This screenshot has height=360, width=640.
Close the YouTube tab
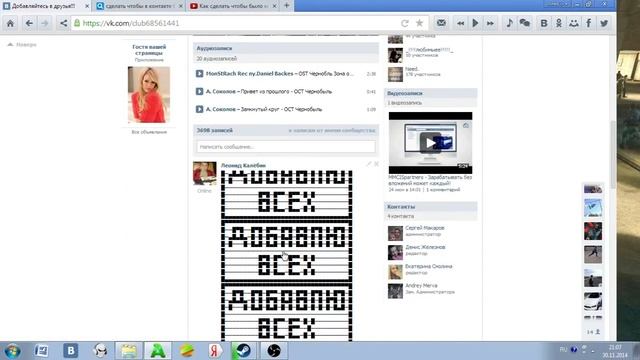[x=274, y=6]
